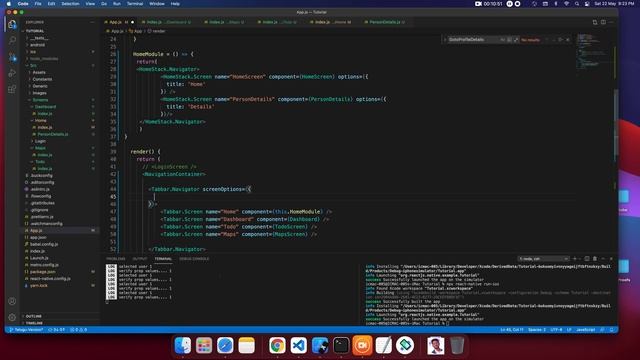640x360 pixels.
Task: Open the Manage gear icon
Action: tap(12, 317)
